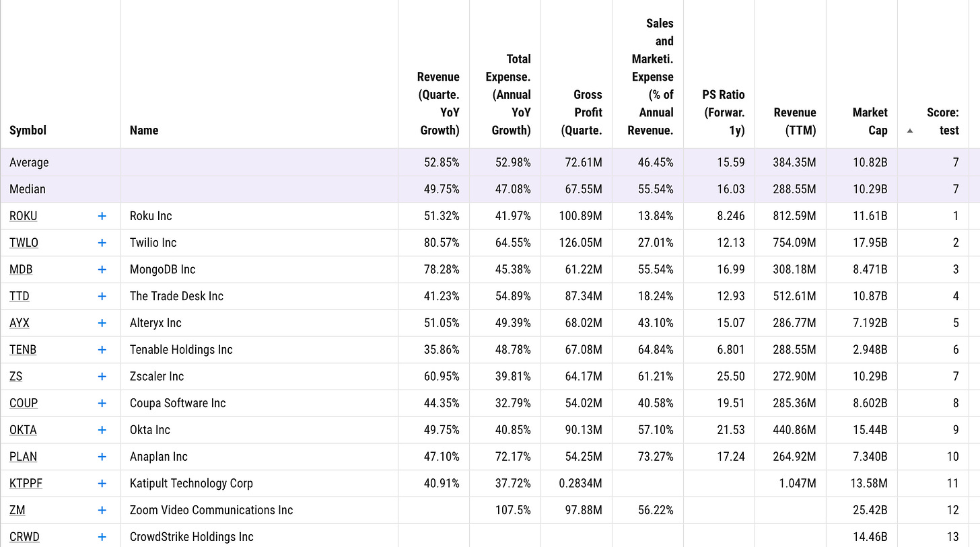Open the TENB ticker link

pos(22,350)
